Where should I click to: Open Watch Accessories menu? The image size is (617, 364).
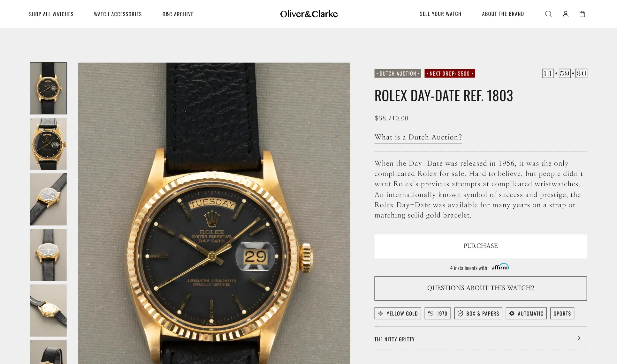click(x=118, y=14)
